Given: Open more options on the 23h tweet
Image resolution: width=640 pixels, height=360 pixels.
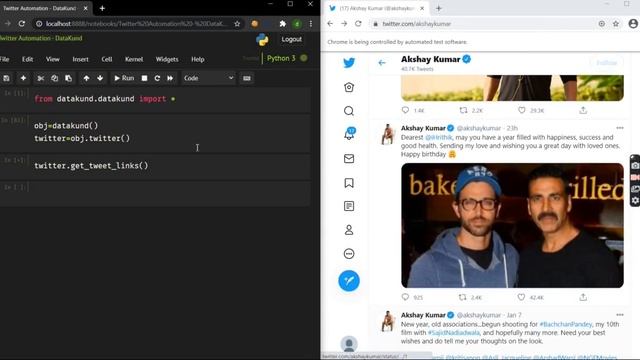Looking at the screenshot, I should [620, 128].
